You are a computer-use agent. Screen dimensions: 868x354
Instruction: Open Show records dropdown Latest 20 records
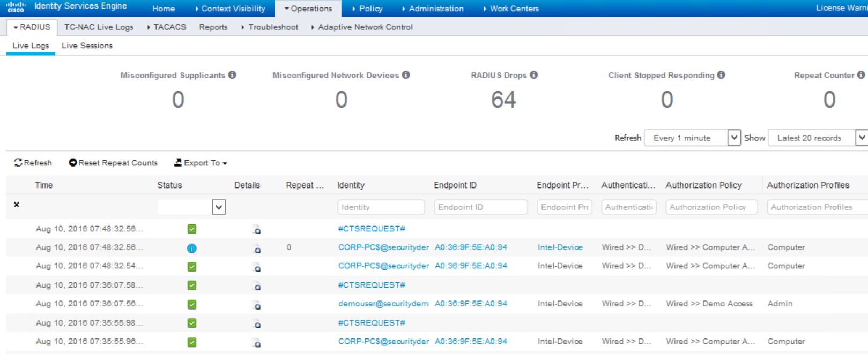(x=818, y=138)
